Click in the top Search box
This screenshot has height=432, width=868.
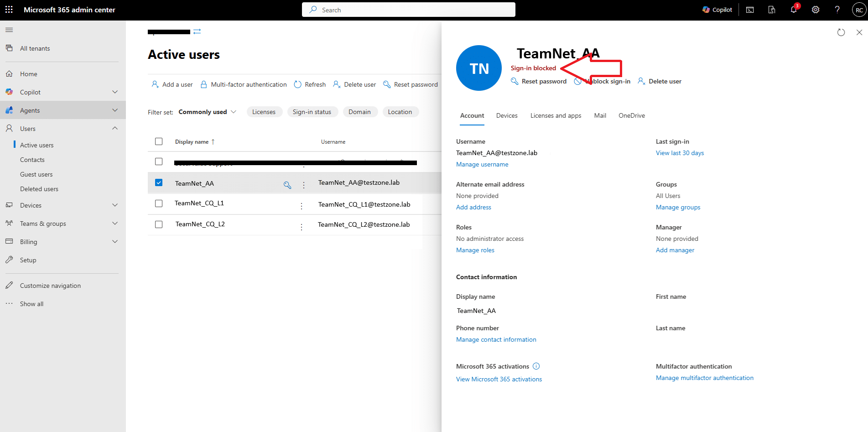coord(408,10)
